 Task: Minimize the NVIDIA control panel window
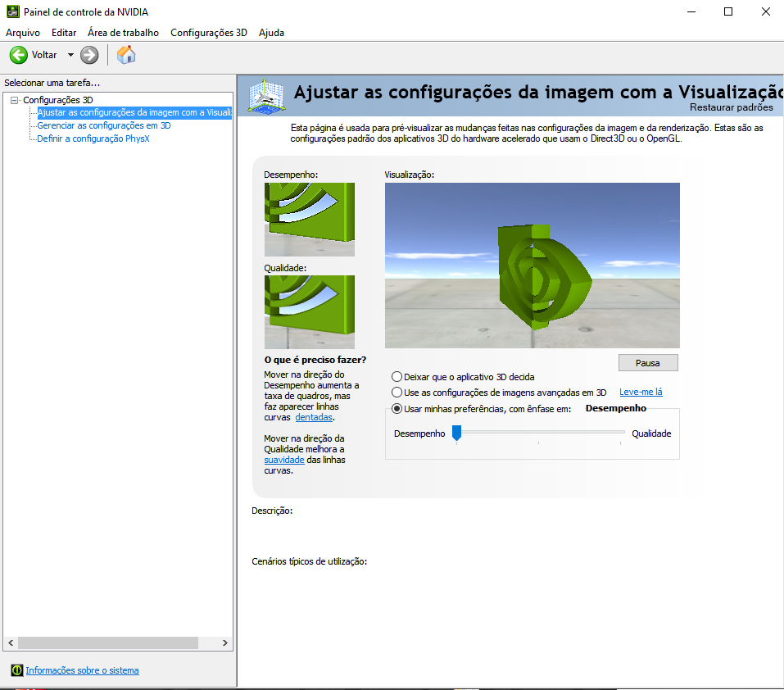[x=691, y=11]
